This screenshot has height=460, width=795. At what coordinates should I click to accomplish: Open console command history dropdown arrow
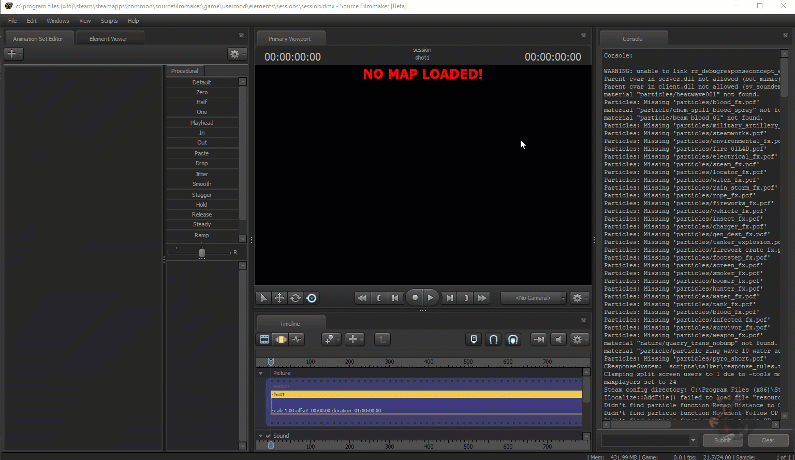693,440
